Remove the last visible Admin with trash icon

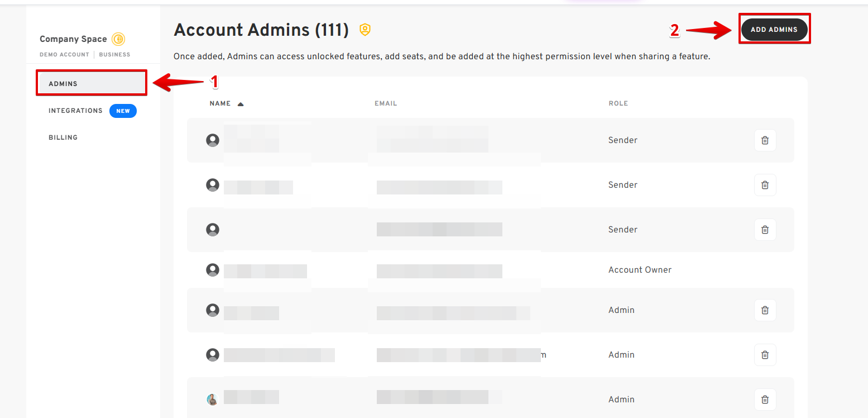click(x=765, y=400)
